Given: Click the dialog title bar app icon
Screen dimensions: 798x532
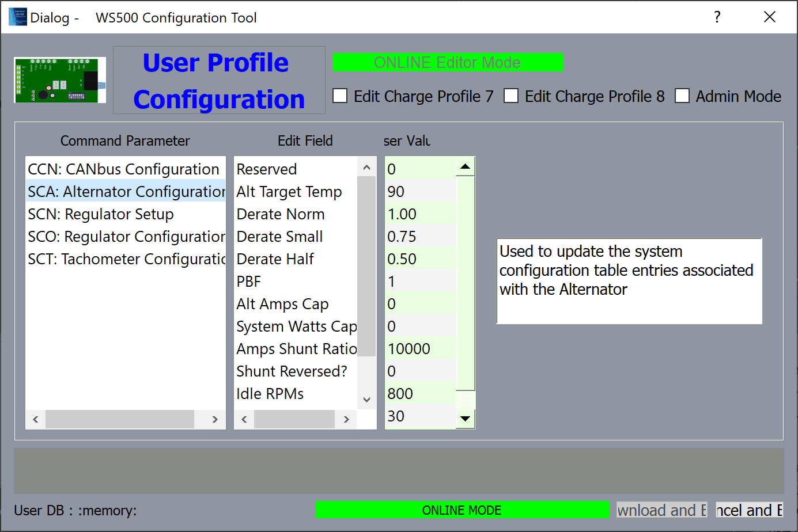Looking at the screenshot, I should coord(18,17).
